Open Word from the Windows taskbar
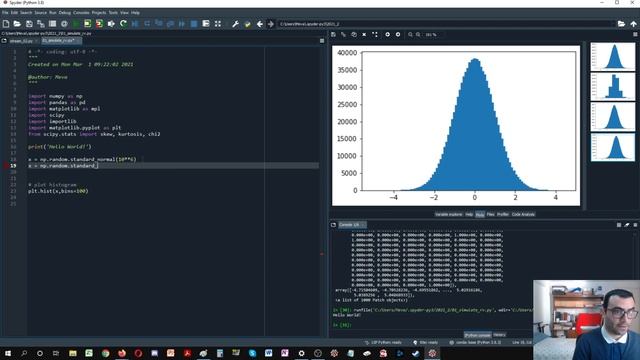Screen dimensions: 640x360 (268, 353)
